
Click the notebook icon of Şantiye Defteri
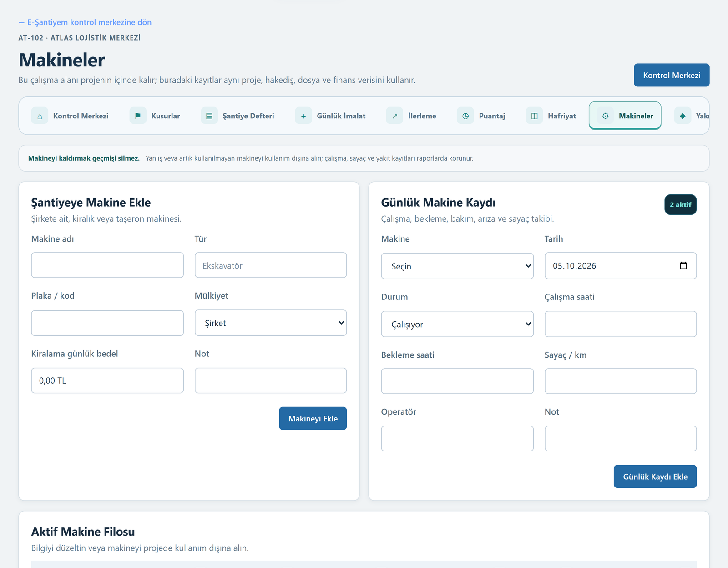tap(209, 116)
